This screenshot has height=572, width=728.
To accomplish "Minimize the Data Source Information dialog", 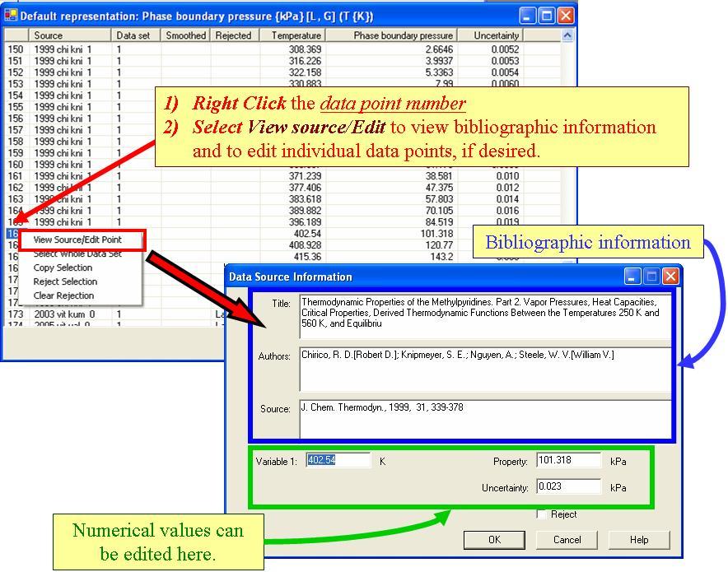I will click(632, 277).
